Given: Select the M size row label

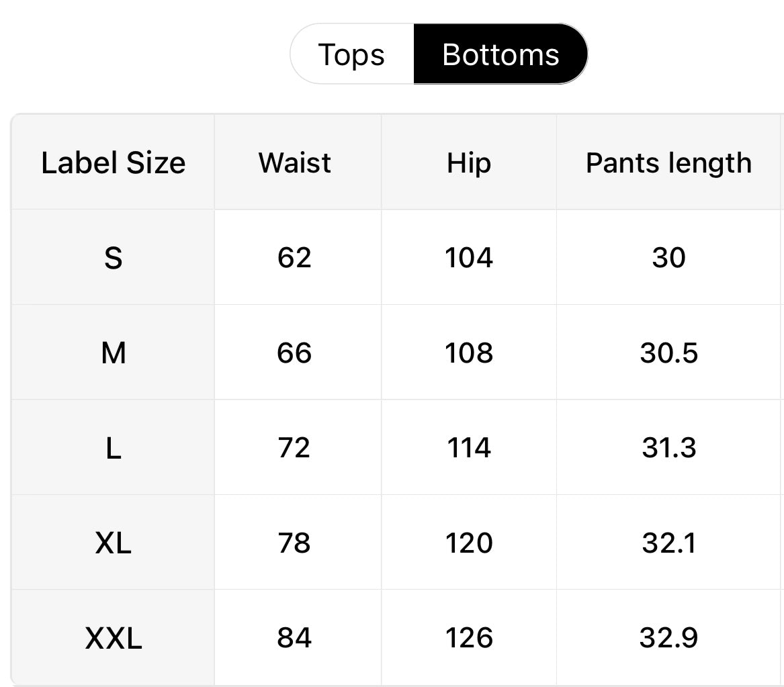Looking at the screenshot, I should (113, 353).
